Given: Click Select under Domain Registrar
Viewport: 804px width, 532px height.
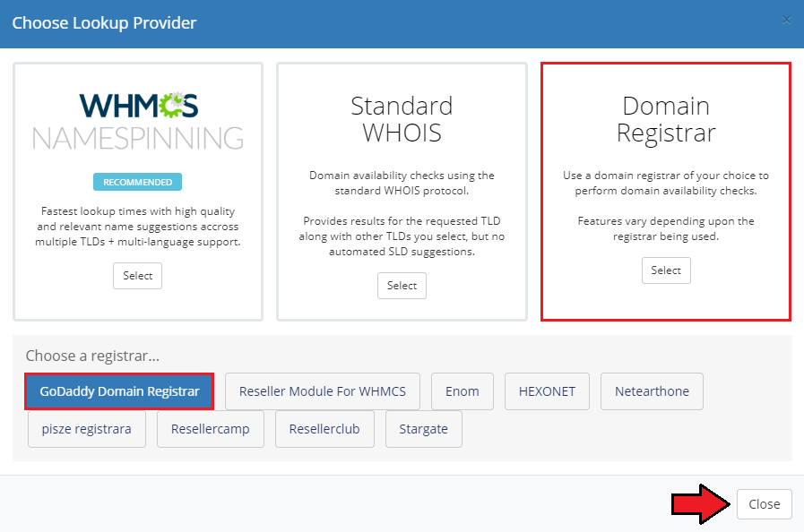Looking at the screenshot, I should coord(666,270).
